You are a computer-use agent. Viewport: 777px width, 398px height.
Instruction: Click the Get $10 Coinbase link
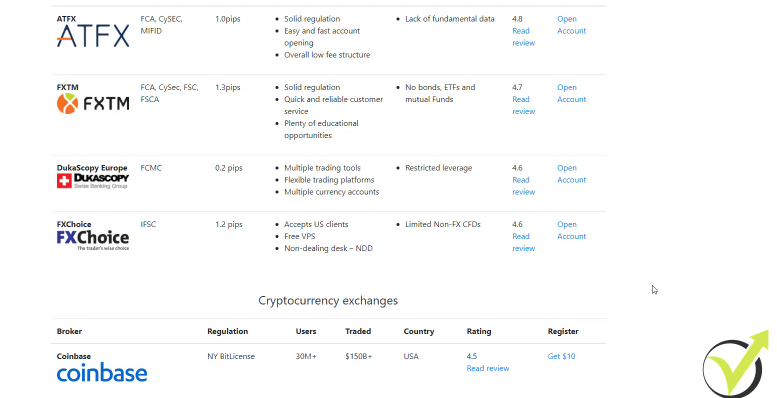561,356
